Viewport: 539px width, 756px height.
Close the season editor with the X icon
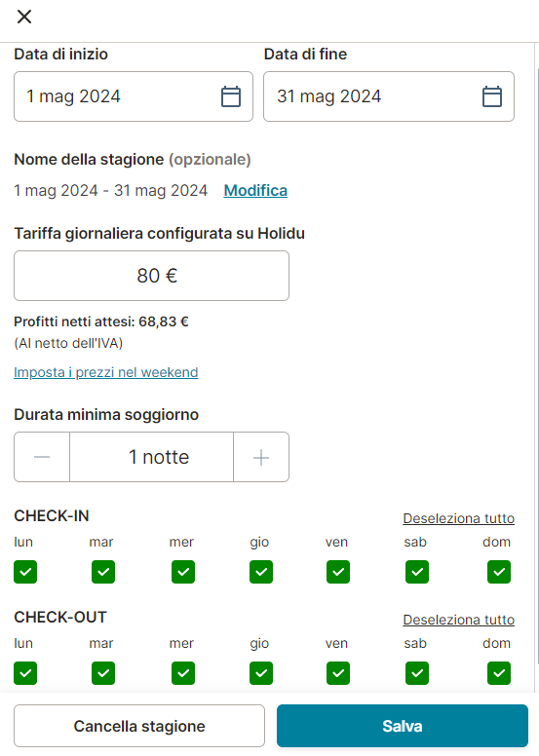click(24, 17)
